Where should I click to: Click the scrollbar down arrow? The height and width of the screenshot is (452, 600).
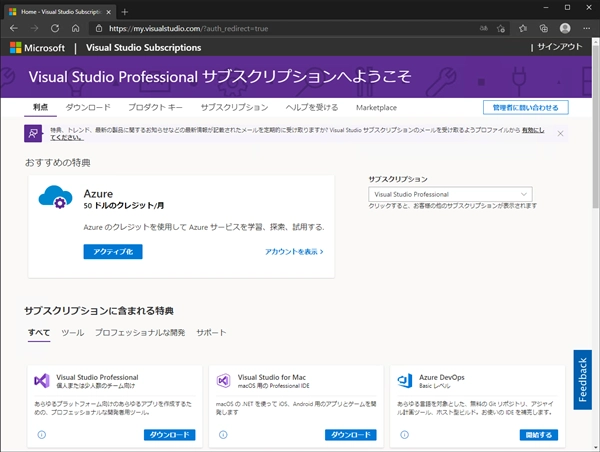pyautogui.click(x=595, y=447)
